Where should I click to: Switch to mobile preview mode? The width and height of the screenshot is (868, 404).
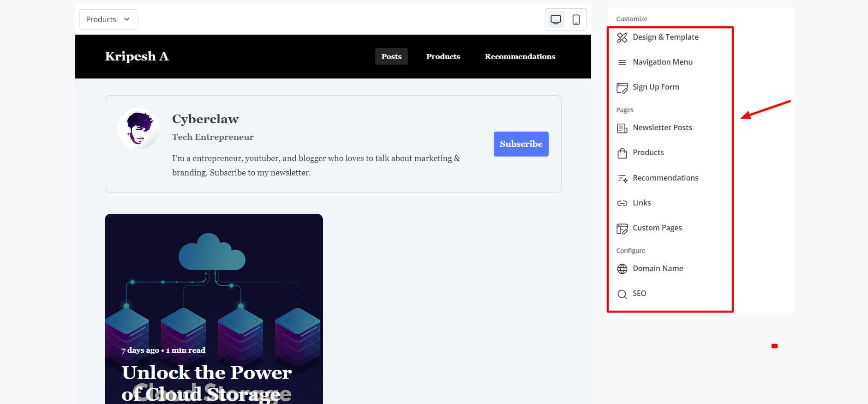pyautogui.click(x=576, y=19)
